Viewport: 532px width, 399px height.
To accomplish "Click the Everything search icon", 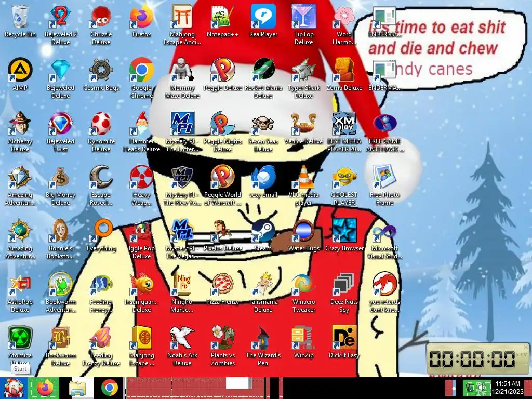I will pos(101,235).
